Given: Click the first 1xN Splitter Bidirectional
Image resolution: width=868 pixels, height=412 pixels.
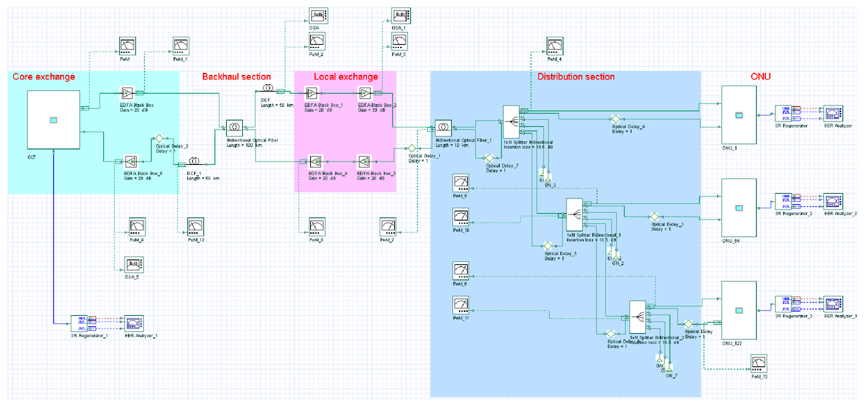Looking at the screenshot, I should pos(510,121).
